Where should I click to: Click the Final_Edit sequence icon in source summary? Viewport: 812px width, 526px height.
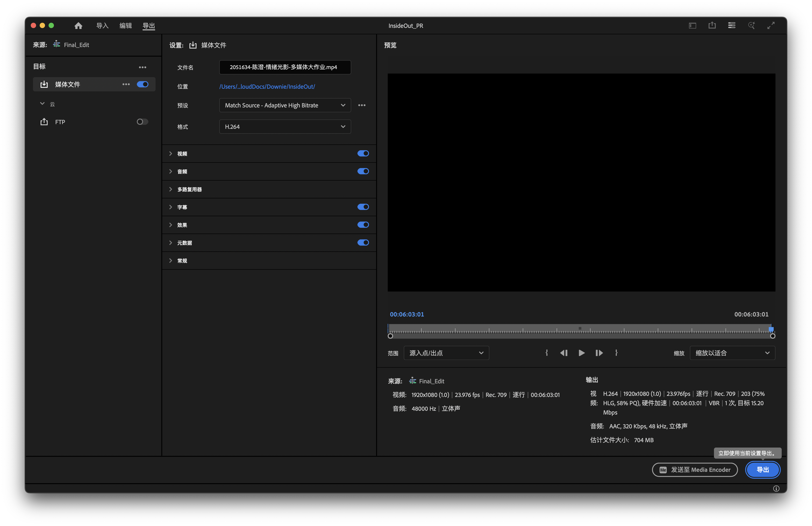pos(412,381)
